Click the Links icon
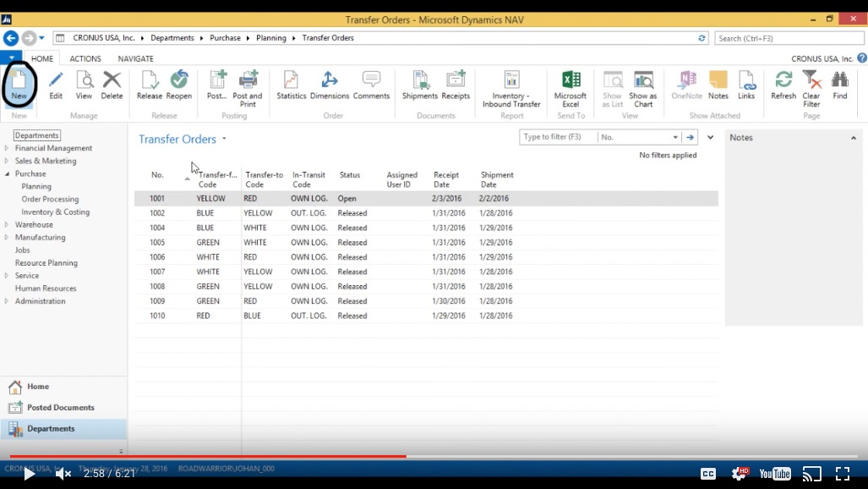This screenshot has height=489, width=868. click(x=746, y=80)
